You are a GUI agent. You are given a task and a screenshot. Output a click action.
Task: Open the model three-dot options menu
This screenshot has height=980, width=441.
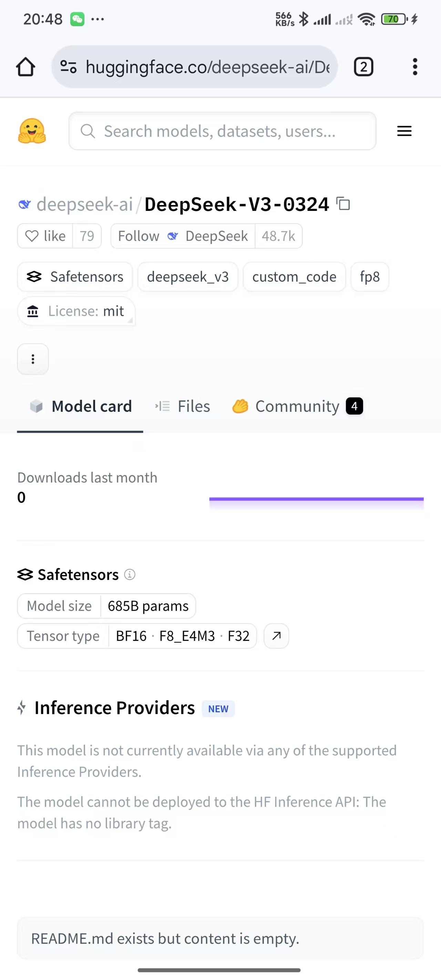33,359
